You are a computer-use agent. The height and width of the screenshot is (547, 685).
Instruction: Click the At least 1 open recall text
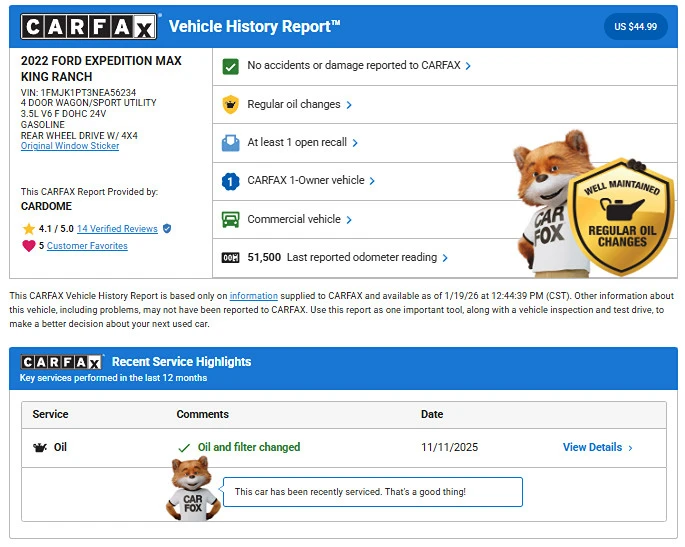coord(297,142)
